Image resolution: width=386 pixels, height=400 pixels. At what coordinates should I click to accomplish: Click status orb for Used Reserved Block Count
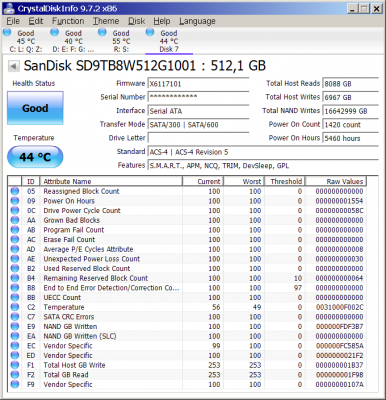click(15, 268)
